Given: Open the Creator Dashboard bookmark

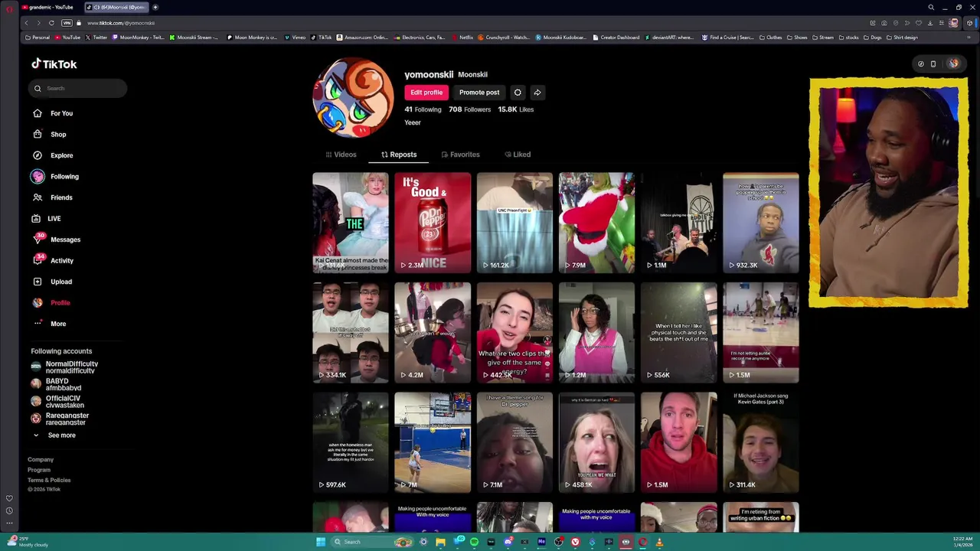Looking at the screenshot, I should [616, 37].
